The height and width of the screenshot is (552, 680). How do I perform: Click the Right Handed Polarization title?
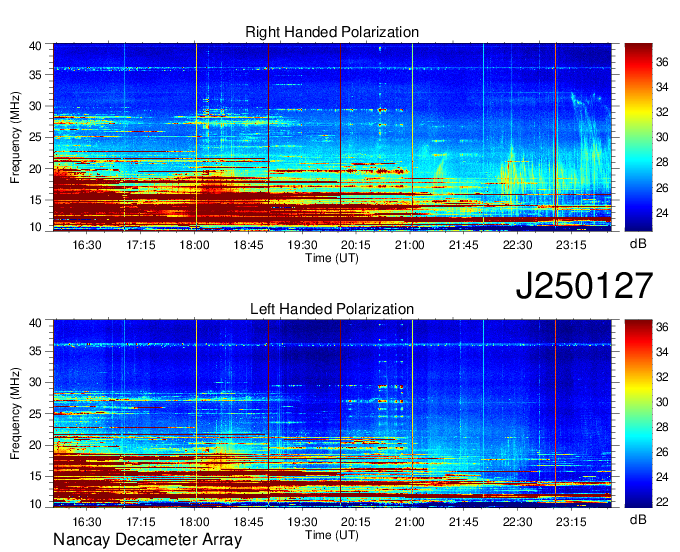coord(332,32)
